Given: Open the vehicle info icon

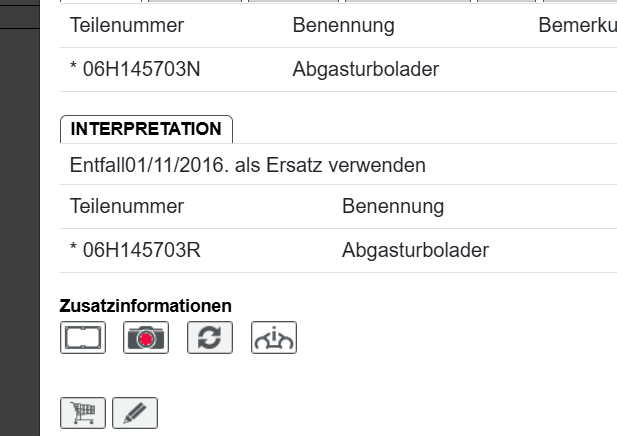Looking at the screenshot, I should (x=274, y=338).
